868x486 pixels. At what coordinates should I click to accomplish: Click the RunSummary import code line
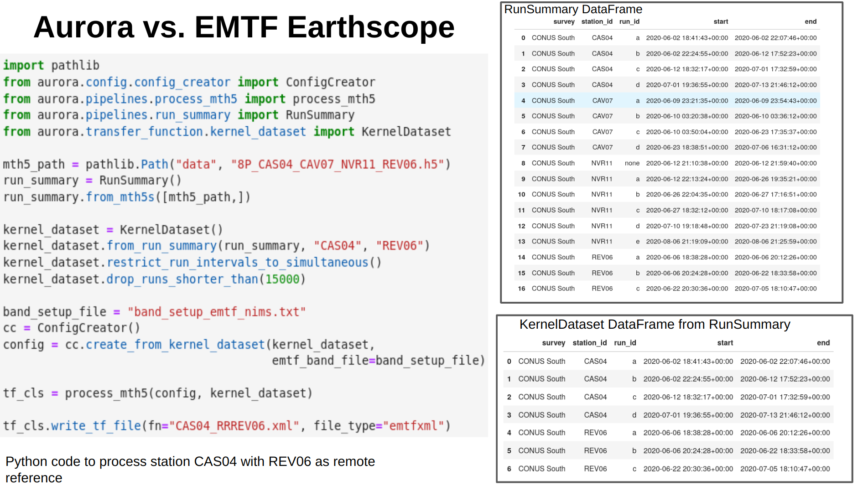pyautogui.click(x=179, y=115)
